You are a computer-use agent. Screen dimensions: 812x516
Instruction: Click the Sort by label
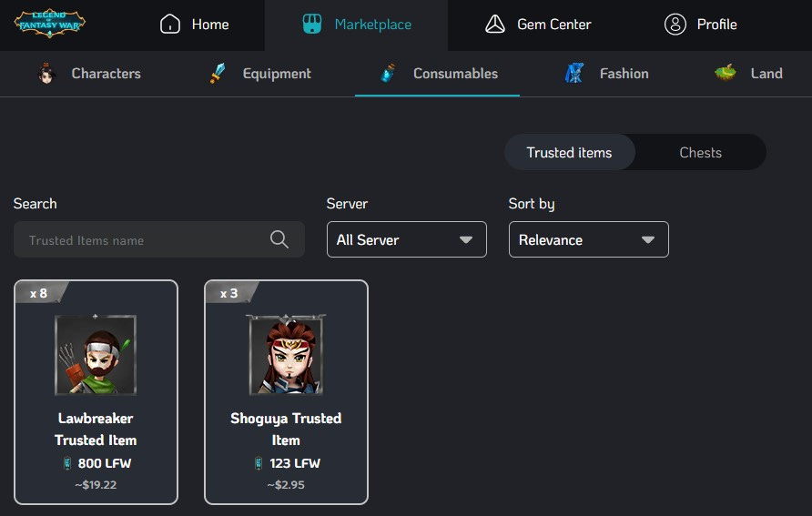[x=532, y=204]
